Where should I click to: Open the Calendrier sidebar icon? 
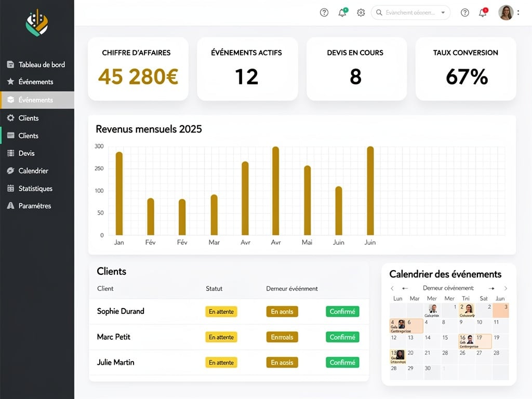click(x=11, y=170)
